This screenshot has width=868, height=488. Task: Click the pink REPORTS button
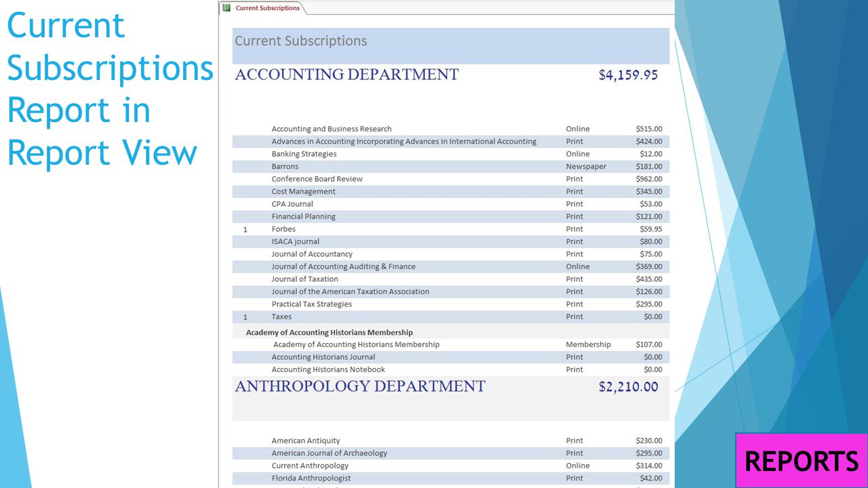tap(802, 461)
